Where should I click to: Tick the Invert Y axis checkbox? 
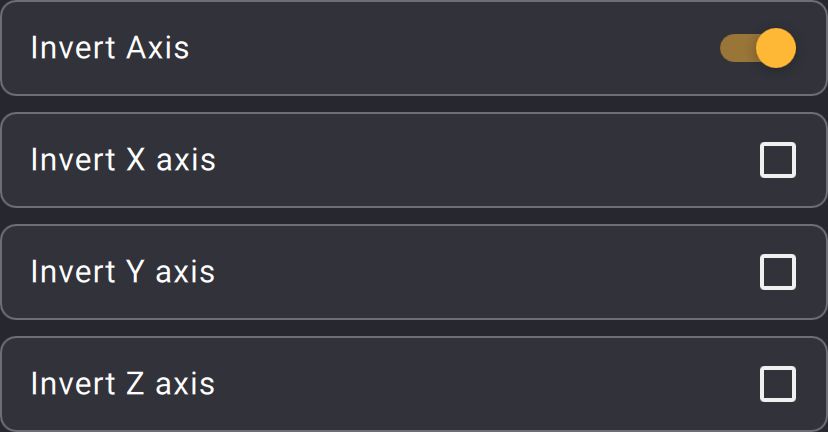tap(778, 272)
